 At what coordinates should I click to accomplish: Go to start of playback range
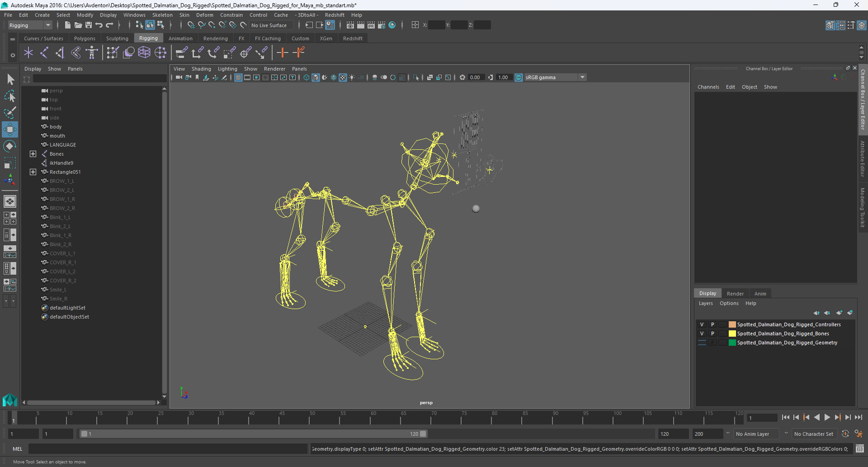tap(785, 418)
